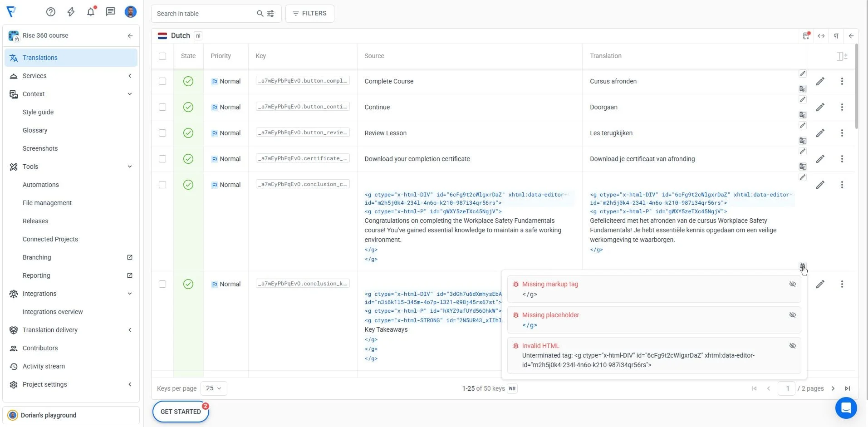Open the chat messages icon in header

(x=111, y=12)
